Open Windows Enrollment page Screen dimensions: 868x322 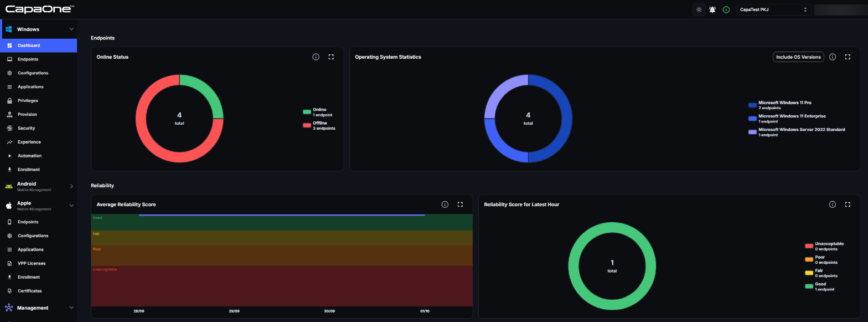tap(39, 170)
